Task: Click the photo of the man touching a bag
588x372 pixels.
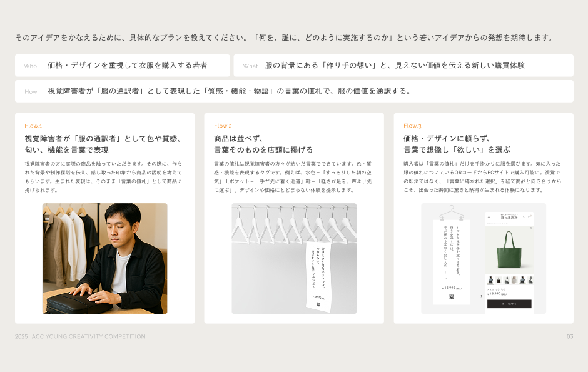Action: point(104,258)
